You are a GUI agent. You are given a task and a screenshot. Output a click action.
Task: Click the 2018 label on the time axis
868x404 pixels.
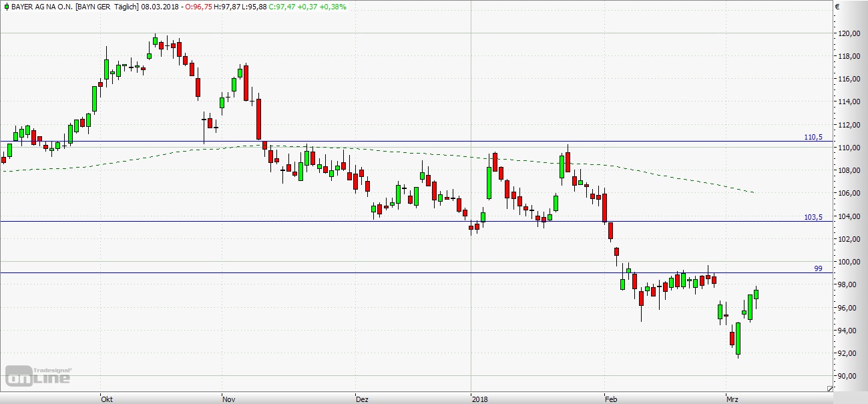(x=479, y=399)
